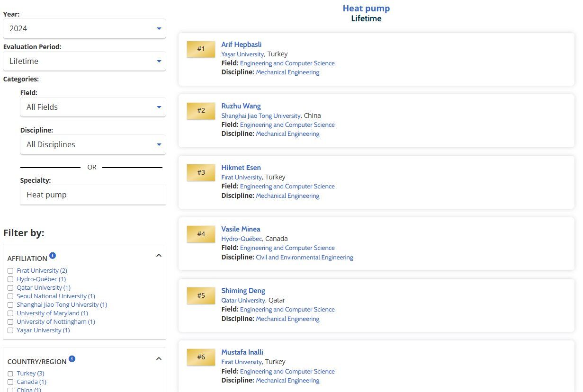Follow the Shanghai Jiao Tong University link

click(x=260, y=116)
